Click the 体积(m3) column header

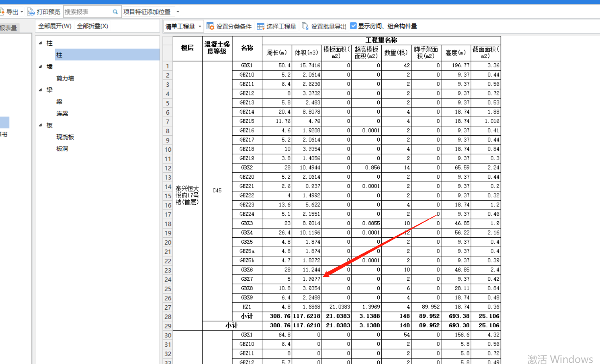tap(306, 53)
